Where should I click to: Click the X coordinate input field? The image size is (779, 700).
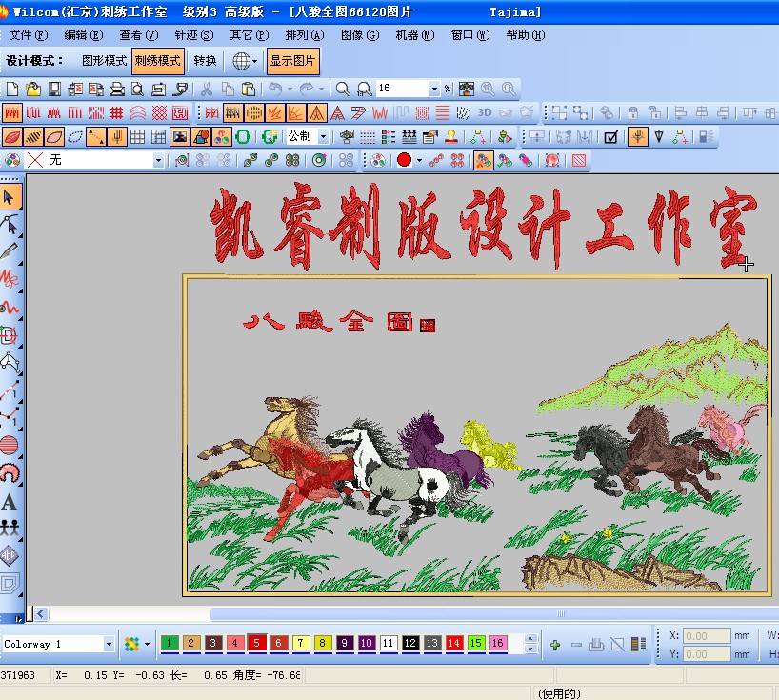click(707, 636)
